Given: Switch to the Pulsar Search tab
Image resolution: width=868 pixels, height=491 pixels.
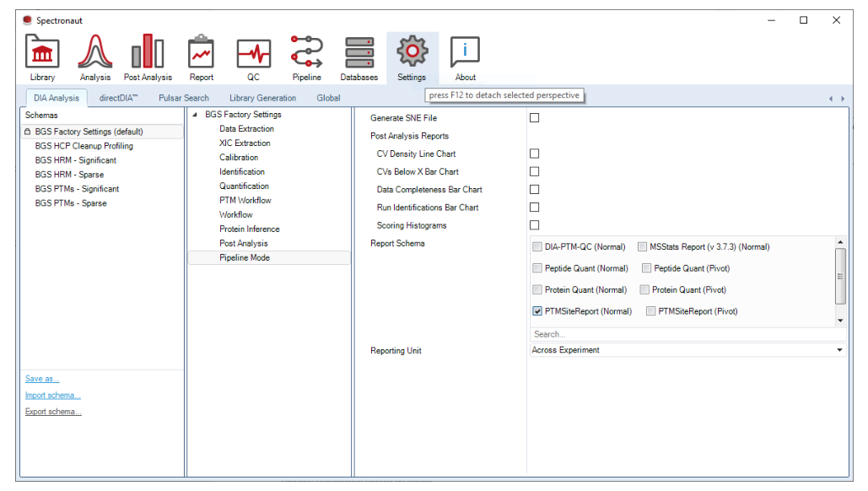Looking at the screenshot, I should [184, 98].
